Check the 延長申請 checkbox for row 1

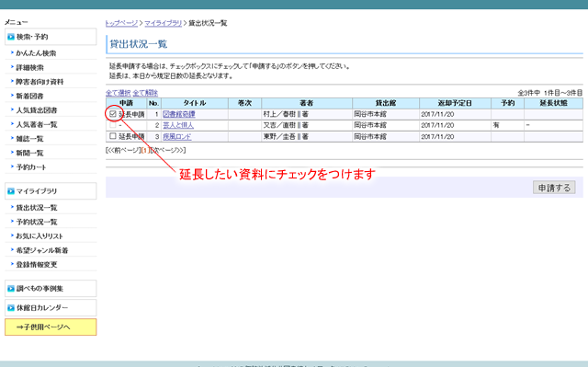coord(112,114)
